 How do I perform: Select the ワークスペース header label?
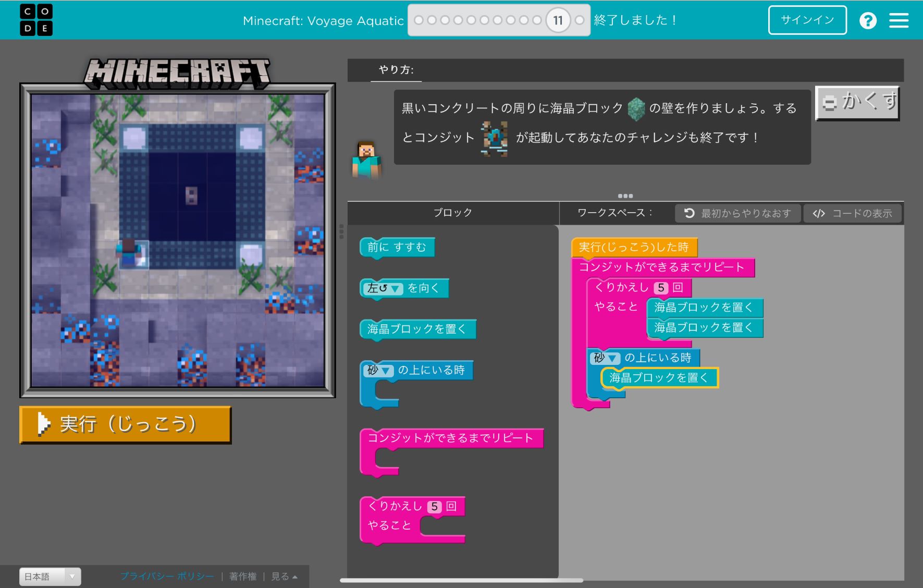[615, 213]
